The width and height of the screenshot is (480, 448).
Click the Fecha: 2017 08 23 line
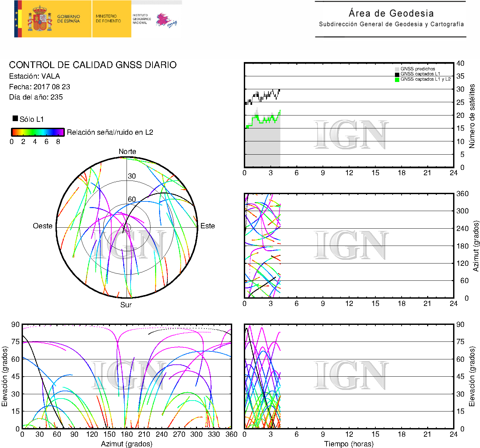click(40, 87)
